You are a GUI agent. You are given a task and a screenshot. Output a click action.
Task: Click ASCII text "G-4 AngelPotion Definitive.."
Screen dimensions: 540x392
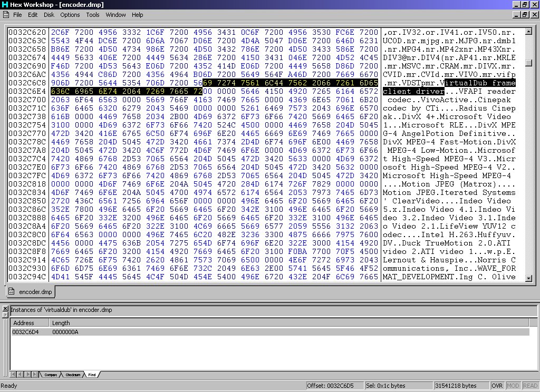449,133
